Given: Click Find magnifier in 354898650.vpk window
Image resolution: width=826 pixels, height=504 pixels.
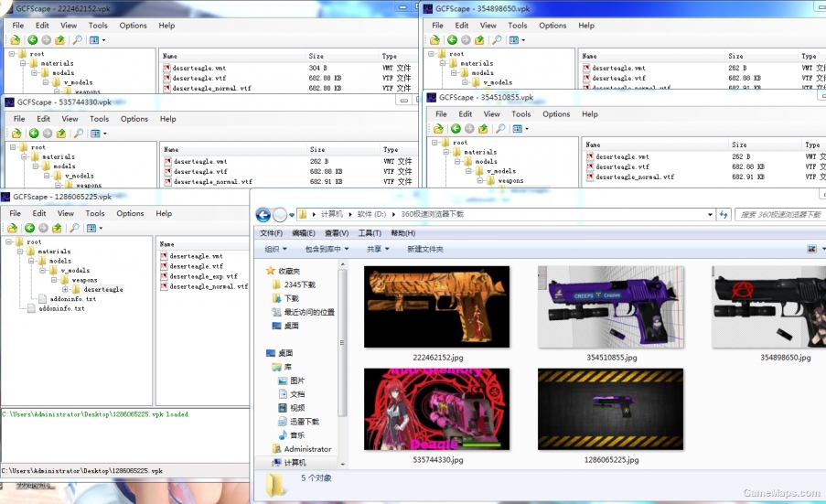Looking at the screenshot, I should (x=496, y=40).
